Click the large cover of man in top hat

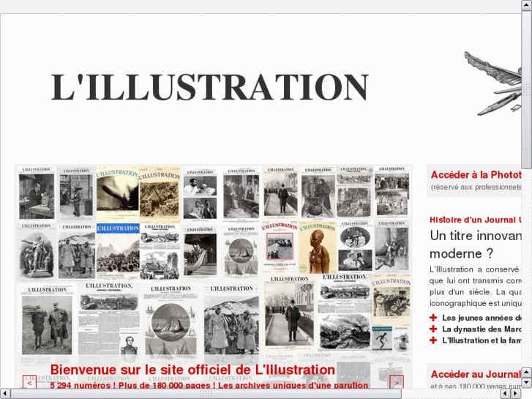tap(290, 313)
